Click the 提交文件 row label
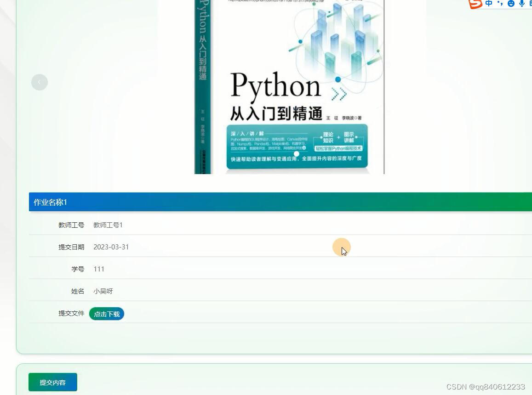532x395 pixels. (x=71, y=313)
